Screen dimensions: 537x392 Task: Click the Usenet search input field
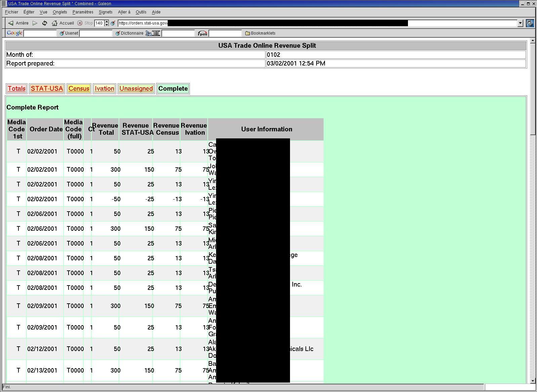(x=96, y=33)
